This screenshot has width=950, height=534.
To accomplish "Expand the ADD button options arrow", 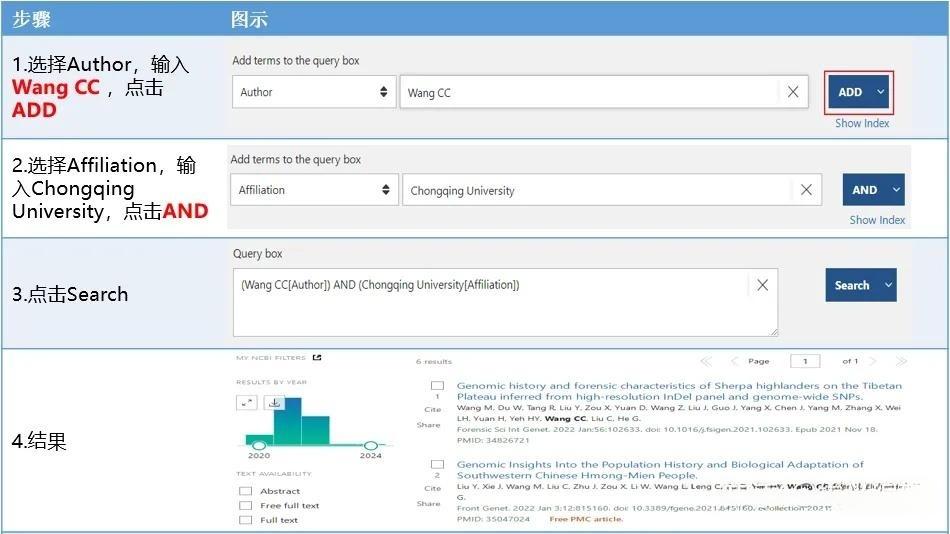I will pos(880,92).
